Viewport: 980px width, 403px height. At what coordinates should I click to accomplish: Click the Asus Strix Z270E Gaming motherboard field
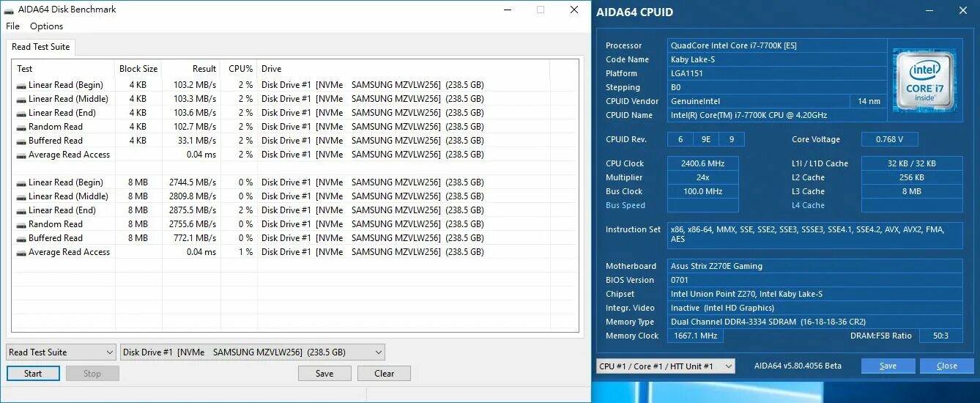(x=814, y=266)
